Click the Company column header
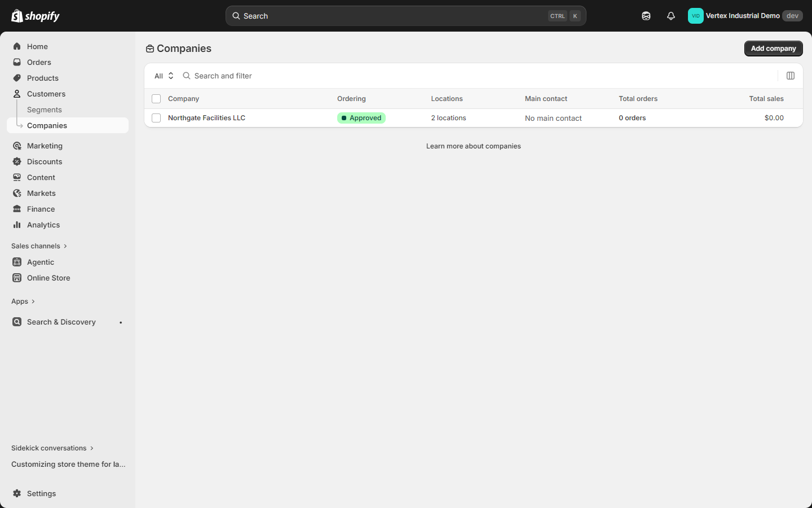The image size is (812, 508). click(183, 99)
